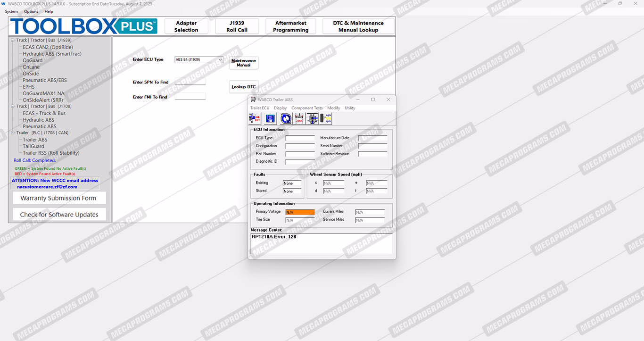The height and width of the screenshot is (341, 644).
Task: Open the Component Tests menu
Action: coord(307,108)
